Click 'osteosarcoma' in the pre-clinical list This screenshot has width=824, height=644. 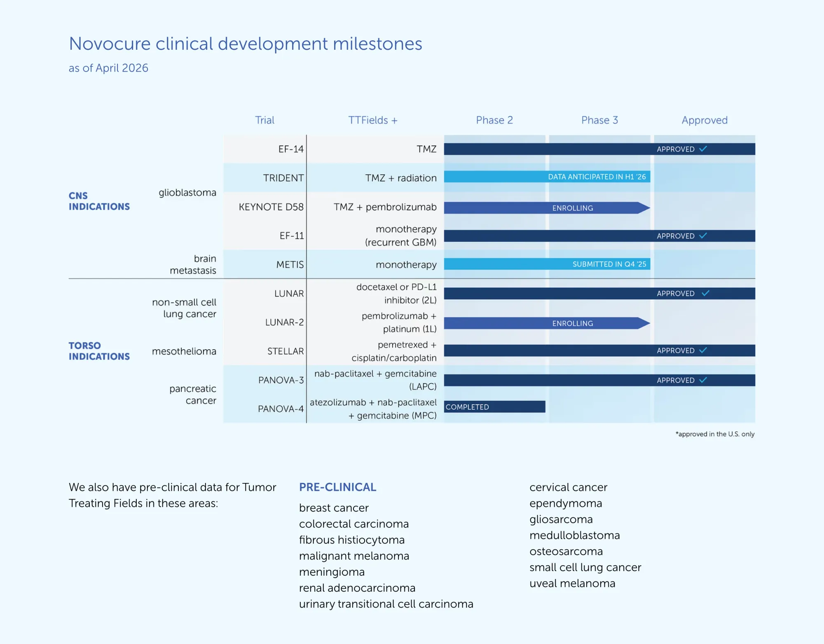[x=566, y=551]
